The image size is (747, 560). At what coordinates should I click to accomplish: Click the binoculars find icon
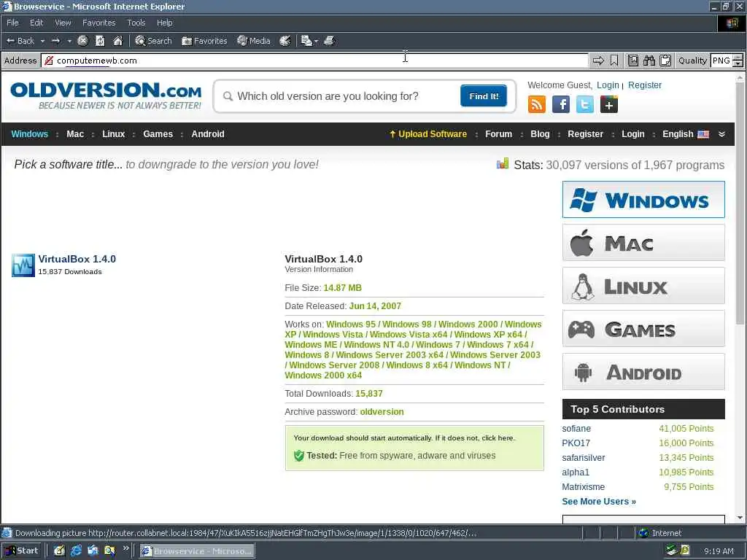649,61
